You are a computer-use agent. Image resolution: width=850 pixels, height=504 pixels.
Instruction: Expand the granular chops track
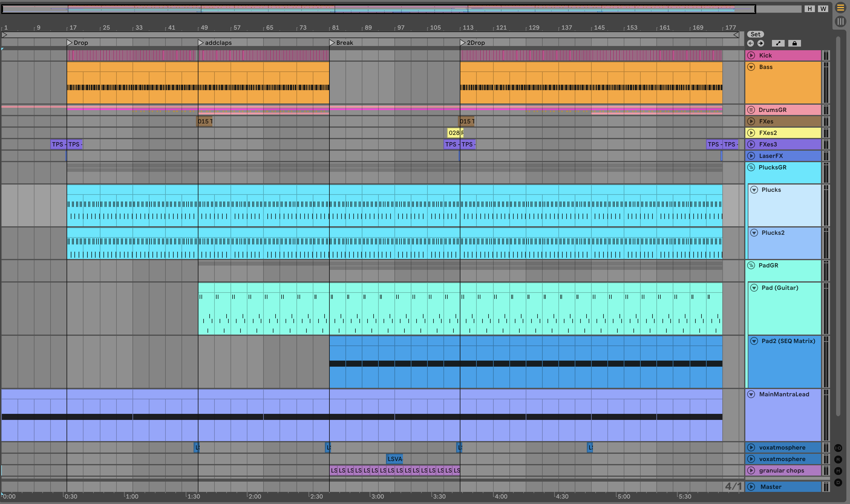pos(751,470)
